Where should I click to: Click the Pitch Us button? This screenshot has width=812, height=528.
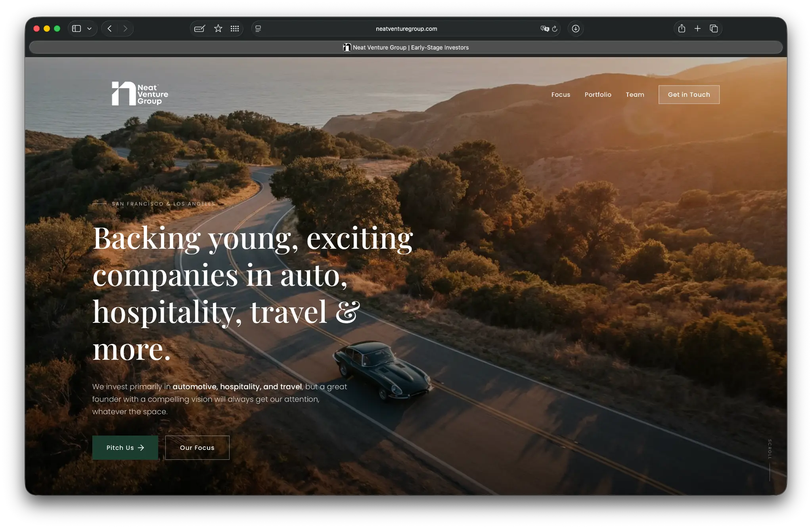[x=125, y=447]
